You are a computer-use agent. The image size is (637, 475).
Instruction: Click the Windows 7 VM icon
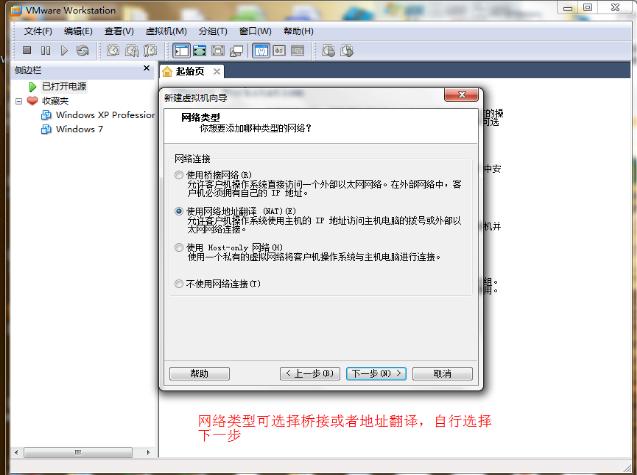(x=46, y=129)
